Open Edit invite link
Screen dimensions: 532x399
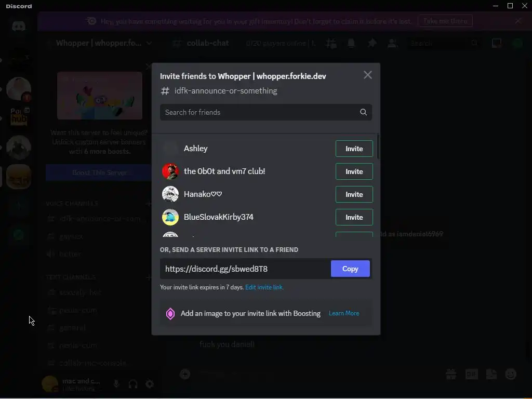(x=264, y=287)
